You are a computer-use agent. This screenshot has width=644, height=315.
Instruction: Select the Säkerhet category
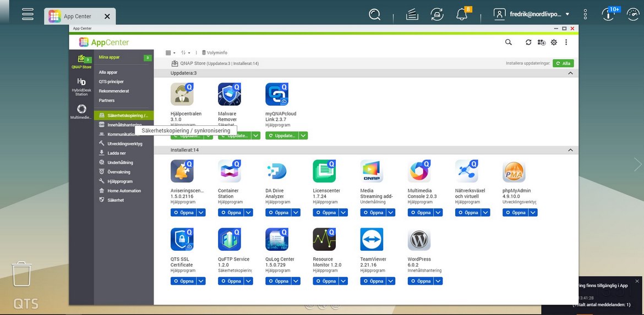coord(116,200)
